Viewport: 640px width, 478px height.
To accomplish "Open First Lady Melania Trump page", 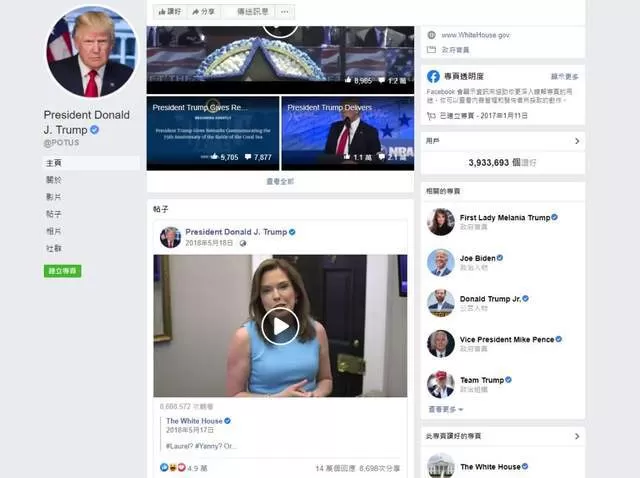I will tap(505, 218).
